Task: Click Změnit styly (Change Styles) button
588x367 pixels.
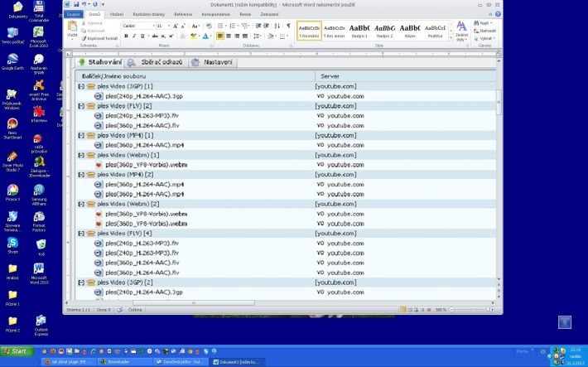Action: tap(461, 31)
